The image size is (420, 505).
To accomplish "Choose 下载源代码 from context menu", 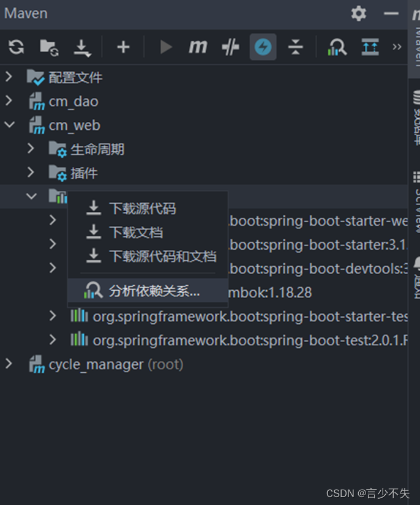I will click(x=148, y=208).
